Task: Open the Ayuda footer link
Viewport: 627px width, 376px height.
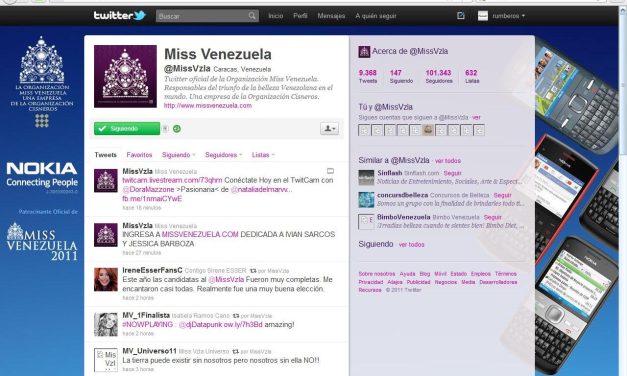Action: pyautogui.click(x=407, y=274)
